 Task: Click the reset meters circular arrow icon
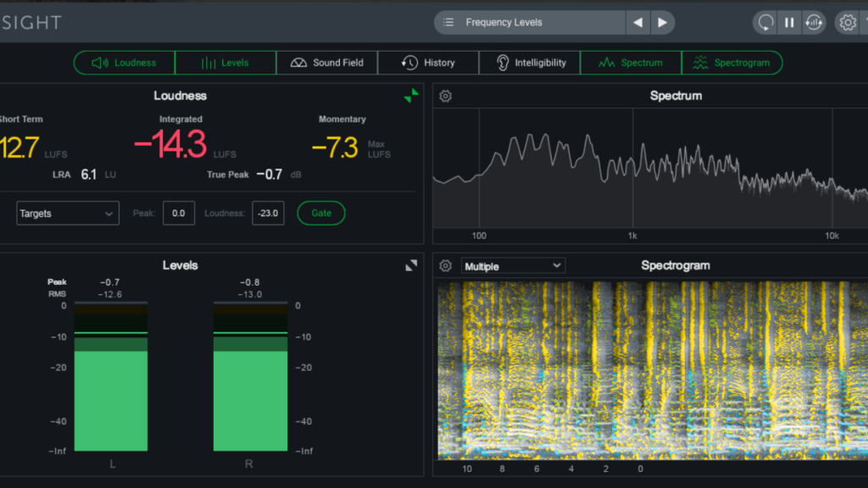[x=766, y=23]
